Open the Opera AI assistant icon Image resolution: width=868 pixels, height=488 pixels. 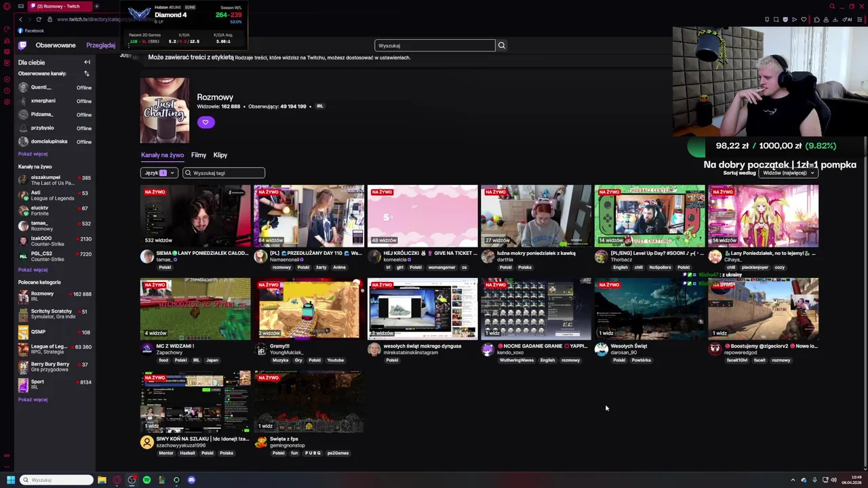pyautogui.click(x=847, y=19)
